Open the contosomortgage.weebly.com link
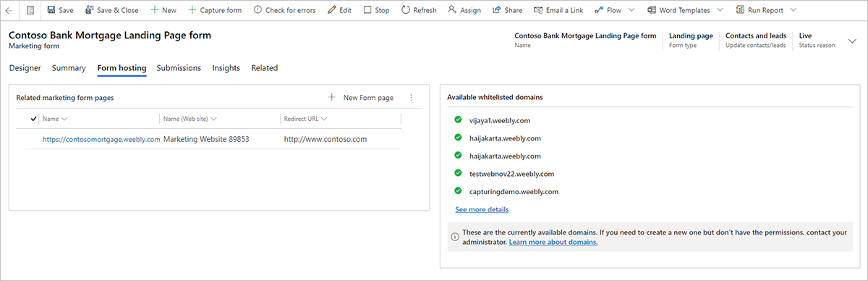 (101, 139)
